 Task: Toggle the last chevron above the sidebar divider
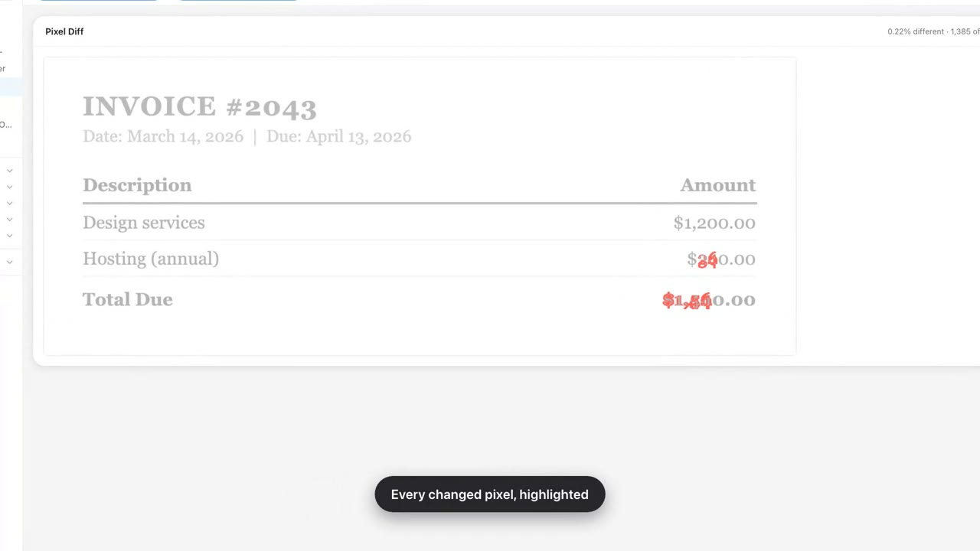point(9,236)
